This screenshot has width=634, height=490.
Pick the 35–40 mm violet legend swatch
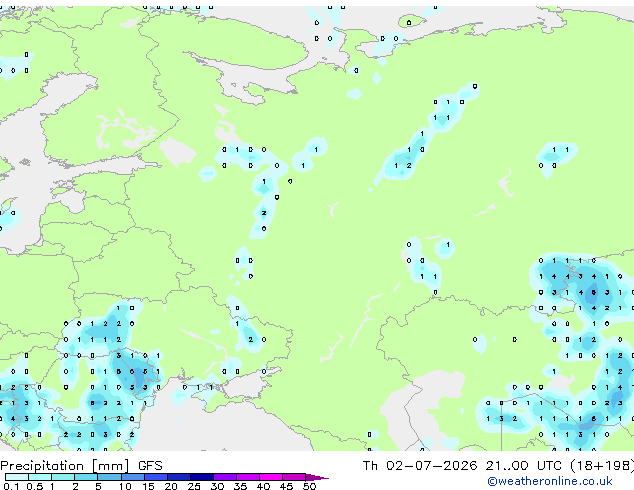pos(248,477)
